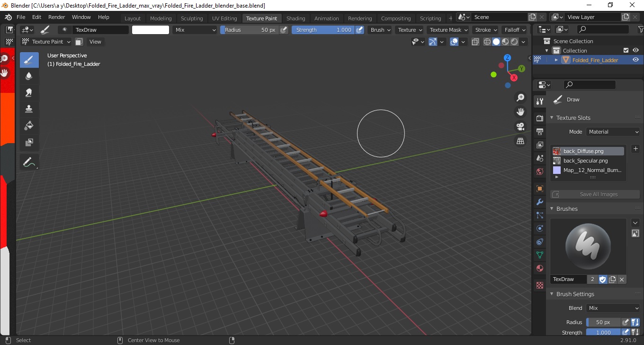Toggle fake user shield for TexDraw
The width and height of the screenshot is (644, 345).
click(603, 280)
